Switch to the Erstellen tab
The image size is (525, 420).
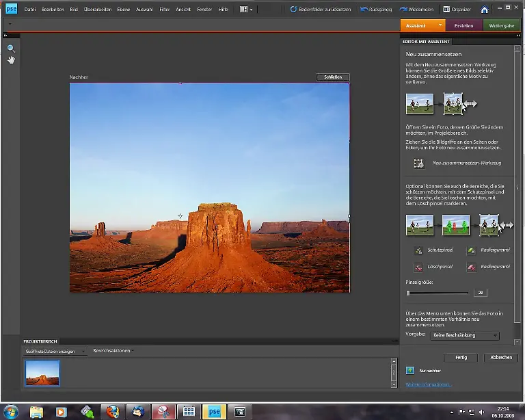(x=463, y=25)
